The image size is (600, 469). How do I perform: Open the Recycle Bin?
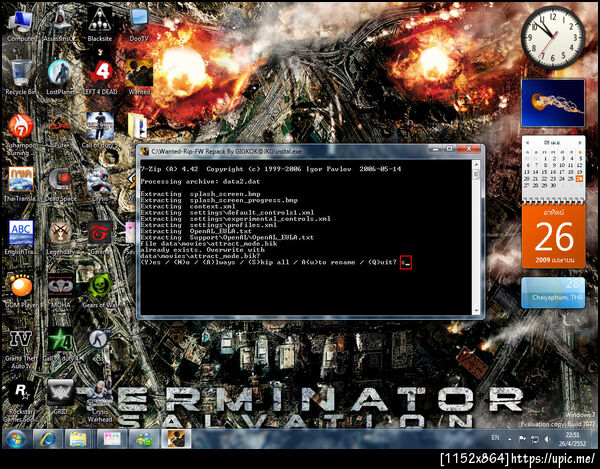coord(21,77)
